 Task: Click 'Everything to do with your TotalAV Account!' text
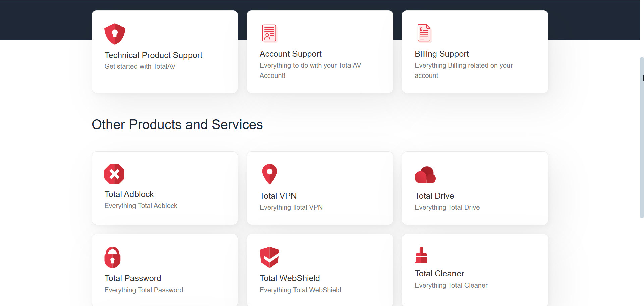click(x=310, y=70)
